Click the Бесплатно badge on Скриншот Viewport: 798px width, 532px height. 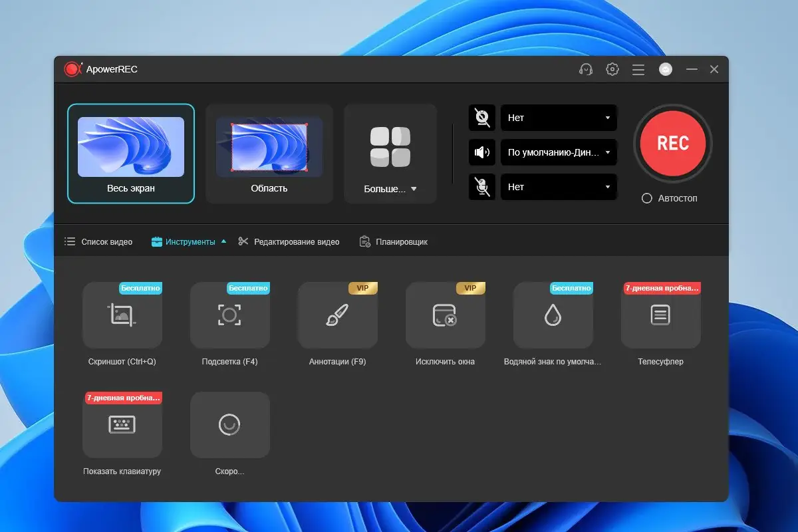(x=140, y=288)
